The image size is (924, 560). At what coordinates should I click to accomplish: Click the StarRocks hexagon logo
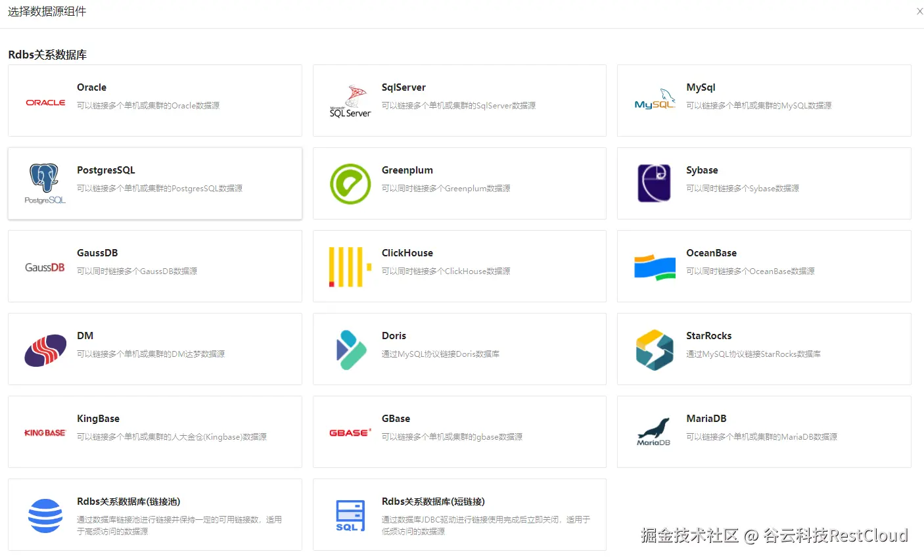(655, 350)
